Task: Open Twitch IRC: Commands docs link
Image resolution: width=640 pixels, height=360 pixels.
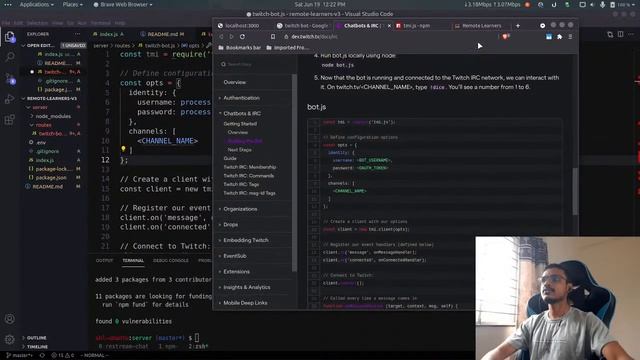Action: (249, 176)
